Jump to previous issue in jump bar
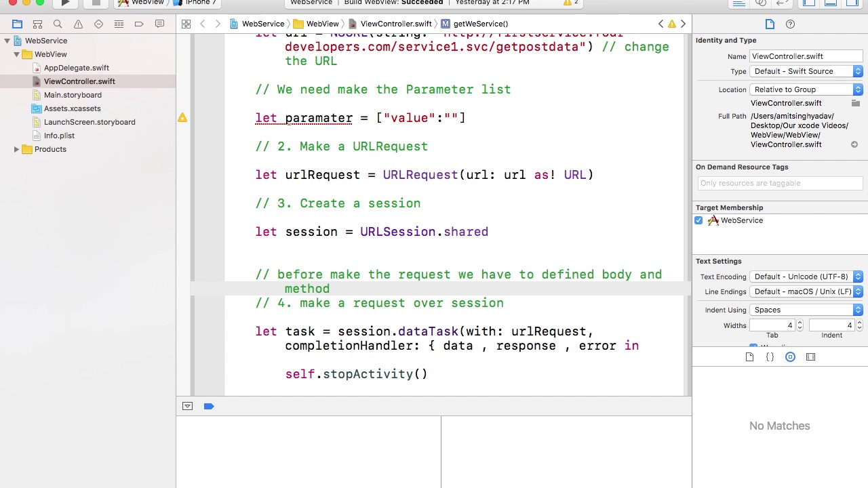This screenshot has width=868, height=488. point(661,24)
